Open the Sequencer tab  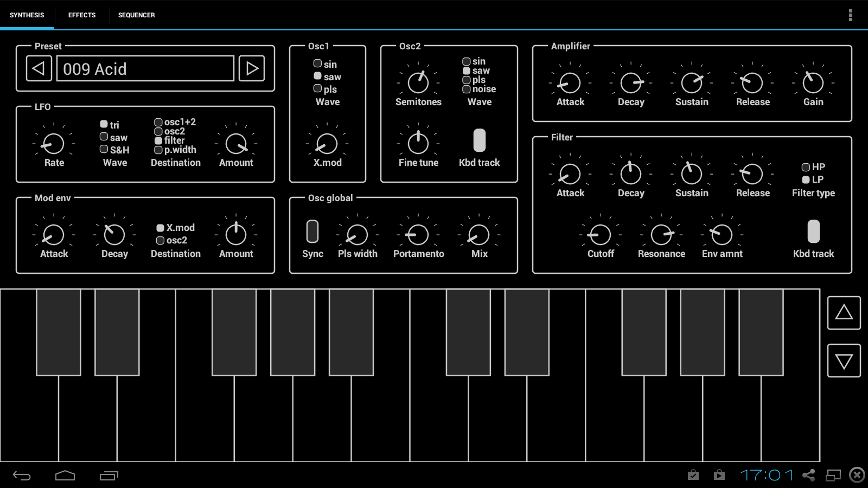[x=137, y=15]
